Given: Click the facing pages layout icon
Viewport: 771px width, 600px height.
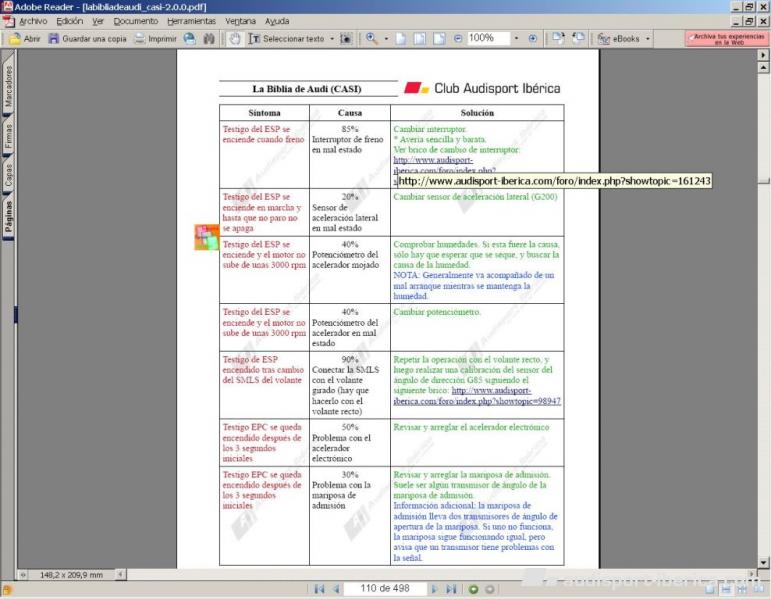Looking at the screenshot, I should tap(759, 589).
